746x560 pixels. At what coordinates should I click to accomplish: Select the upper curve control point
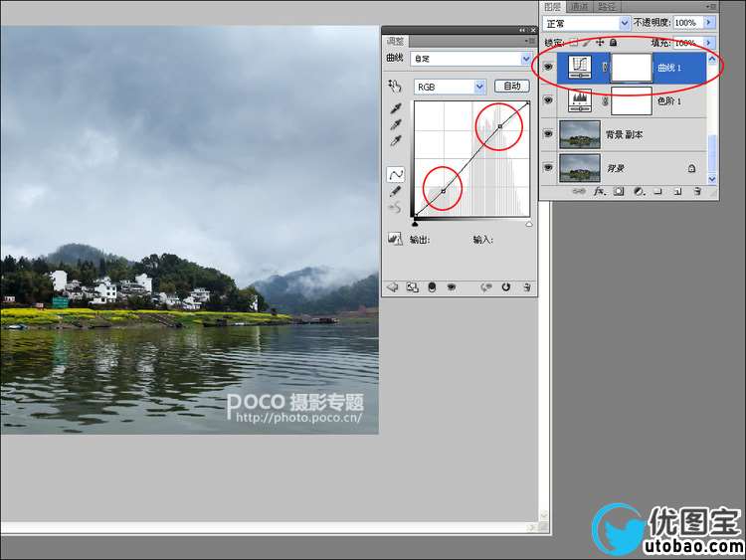pyautogui.click(x=500, y=126)
